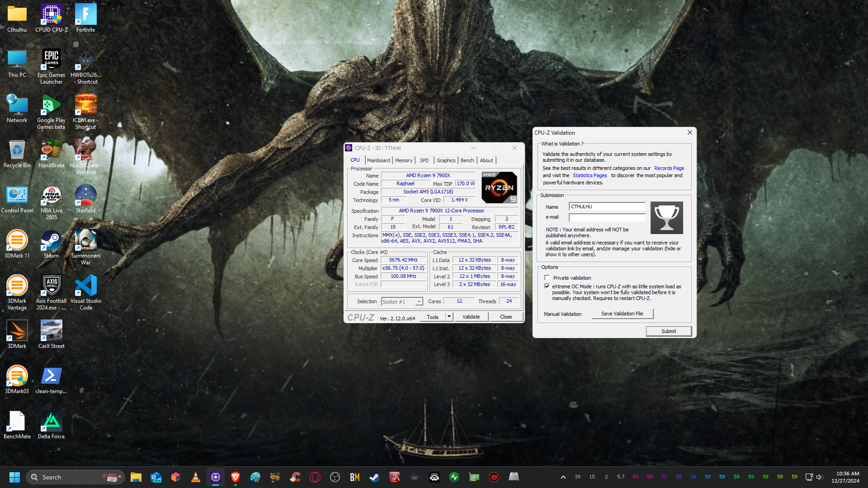
Task: Submit the CPU-Z validation
Action: (x=669, y=331)
